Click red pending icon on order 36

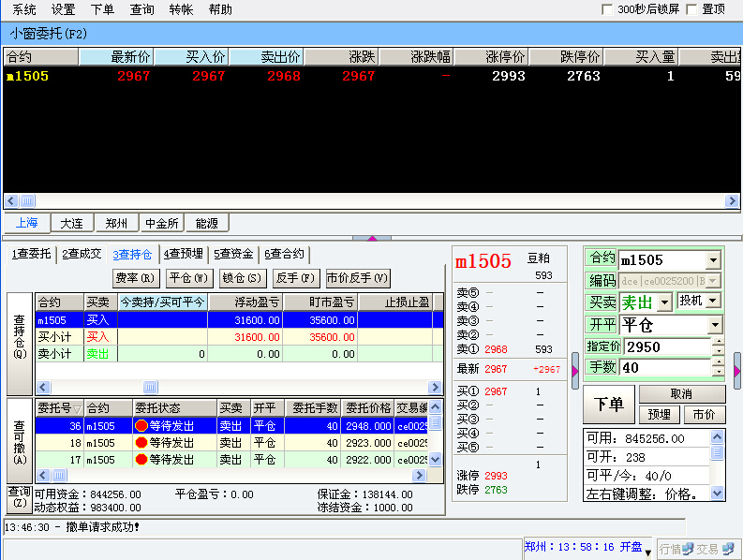click(x=141, y=426)
